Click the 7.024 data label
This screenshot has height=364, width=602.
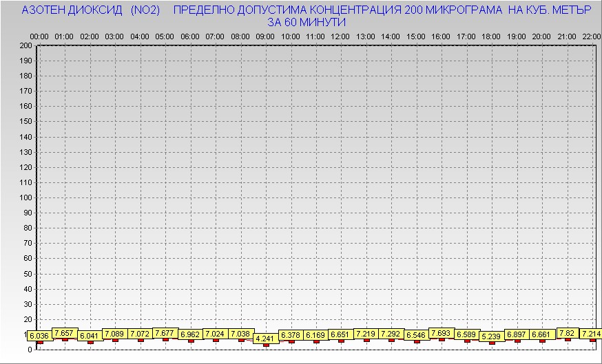(215, 334)
